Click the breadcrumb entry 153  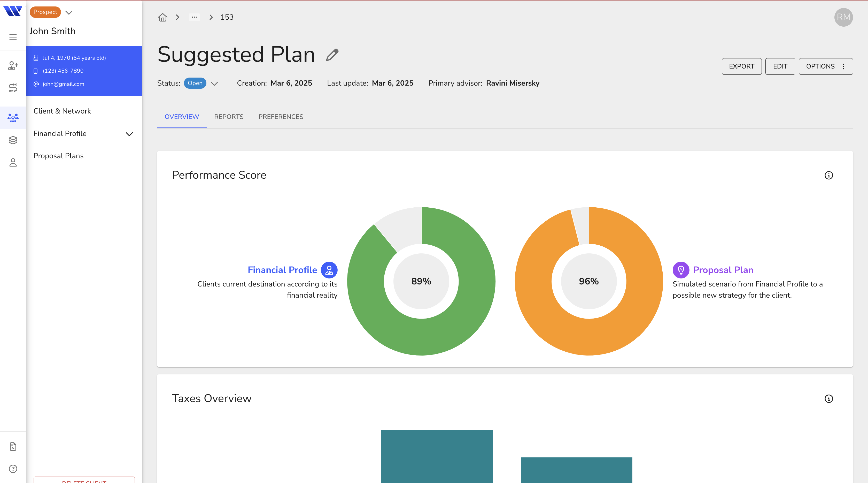[x=227, y=17]
